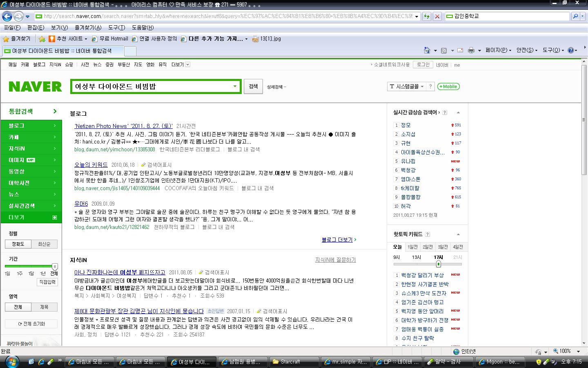Select 제목 in the 영역 filter
Viewport: 588px width, 368px height.
(44, 307)
